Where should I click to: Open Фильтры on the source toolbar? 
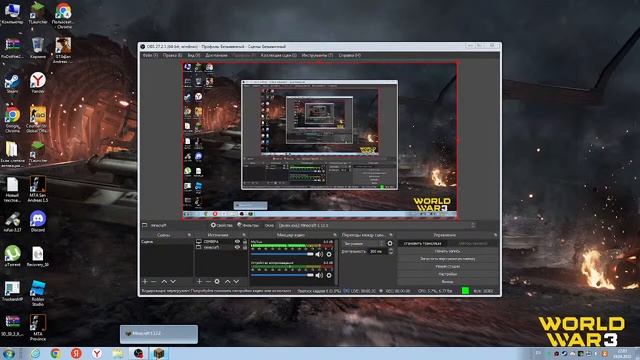click(248, 225)
